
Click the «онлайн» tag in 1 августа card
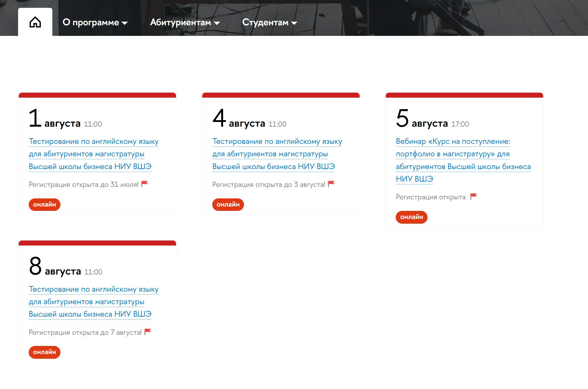[x=45, y=205]
